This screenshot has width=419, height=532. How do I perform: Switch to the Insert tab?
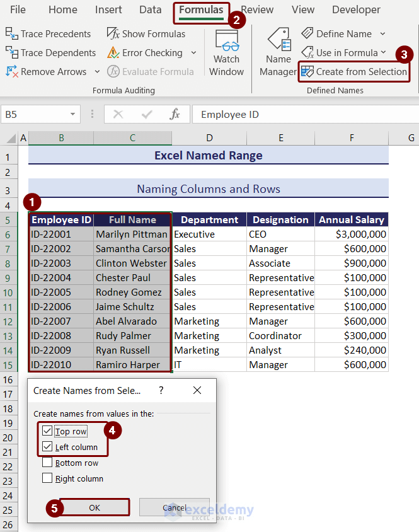108,9
